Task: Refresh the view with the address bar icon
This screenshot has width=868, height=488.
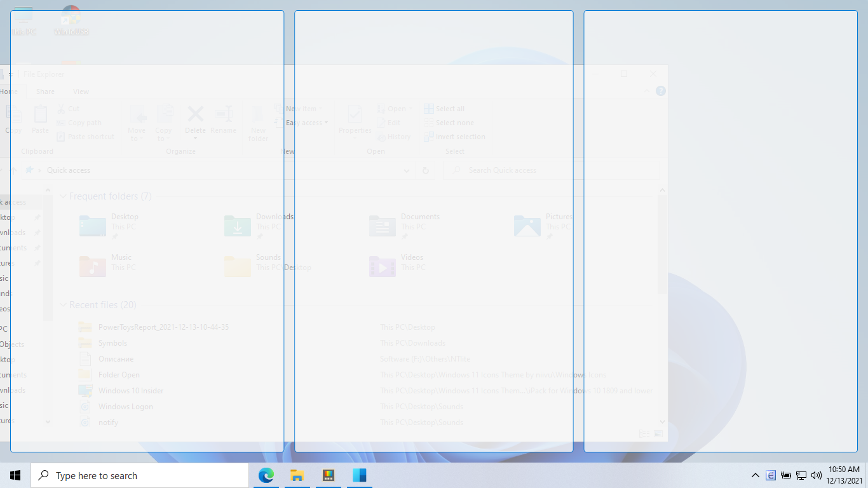Action: pyautogui.click(x=425, y=170)
